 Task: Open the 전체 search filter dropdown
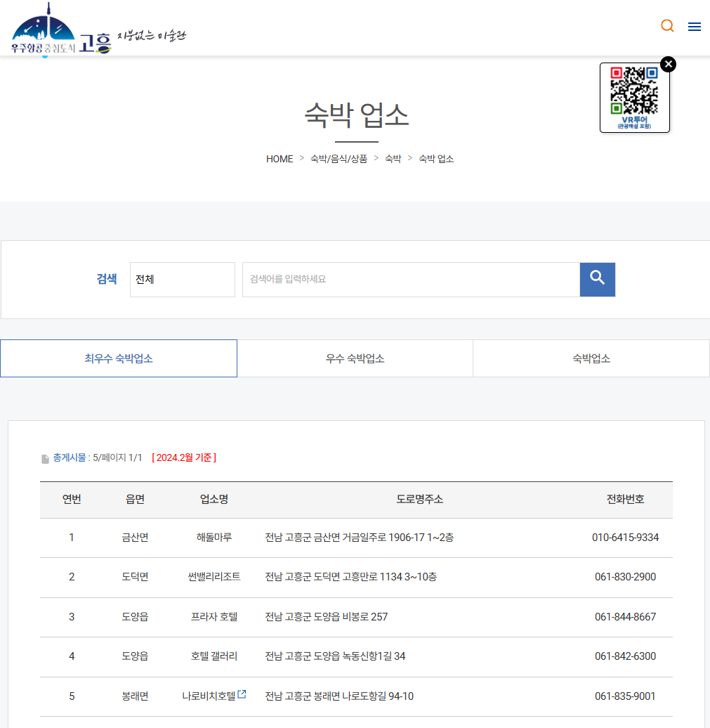point(182,279)
